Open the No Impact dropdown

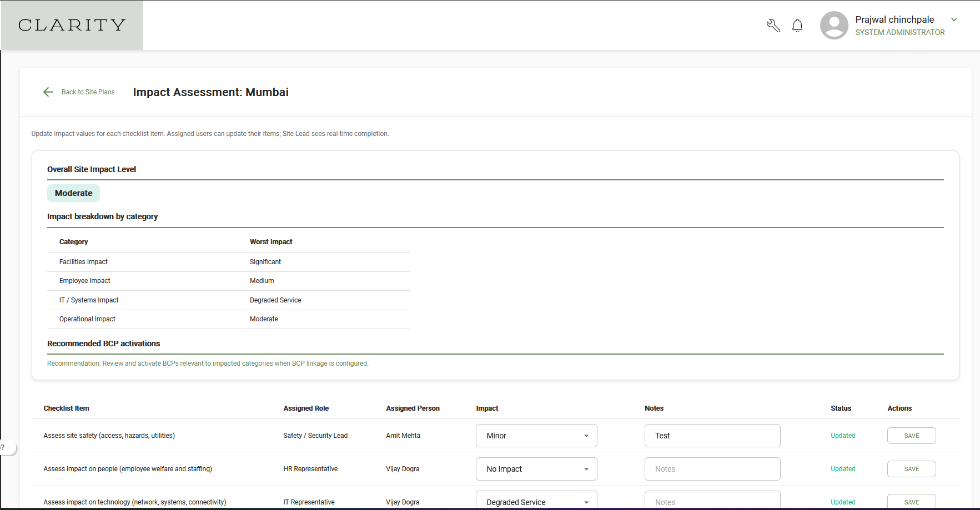tap(536, 469)
